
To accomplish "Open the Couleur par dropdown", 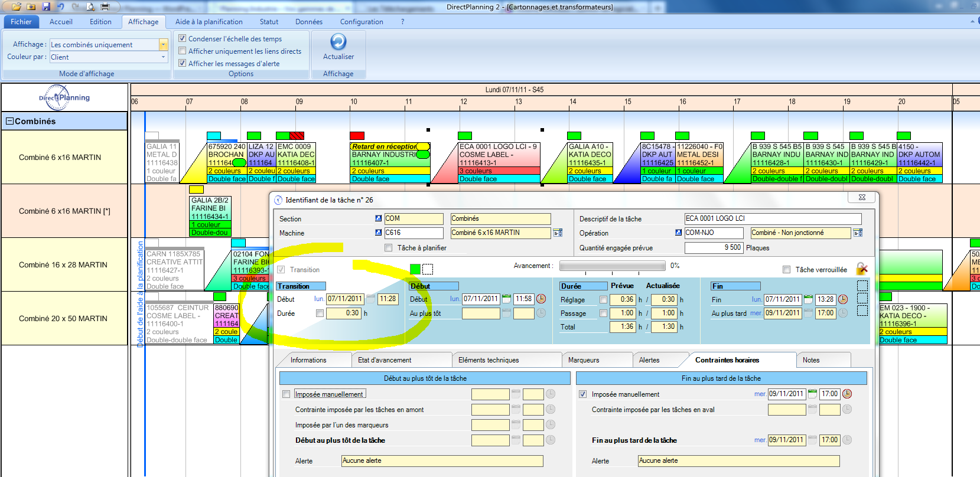I will 164,57.
